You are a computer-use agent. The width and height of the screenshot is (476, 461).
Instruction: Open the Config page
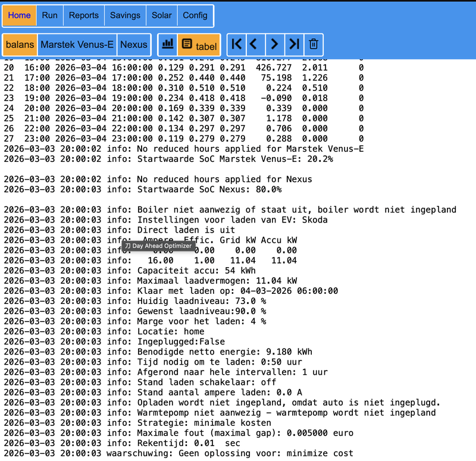click(195, 15)
